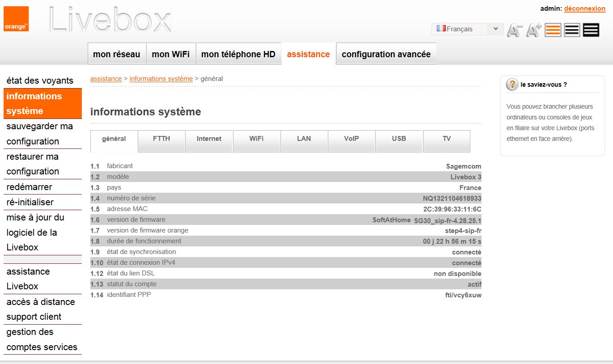
Task: Open sauvegarder ma configuration
Action: (x=42, y=134)
